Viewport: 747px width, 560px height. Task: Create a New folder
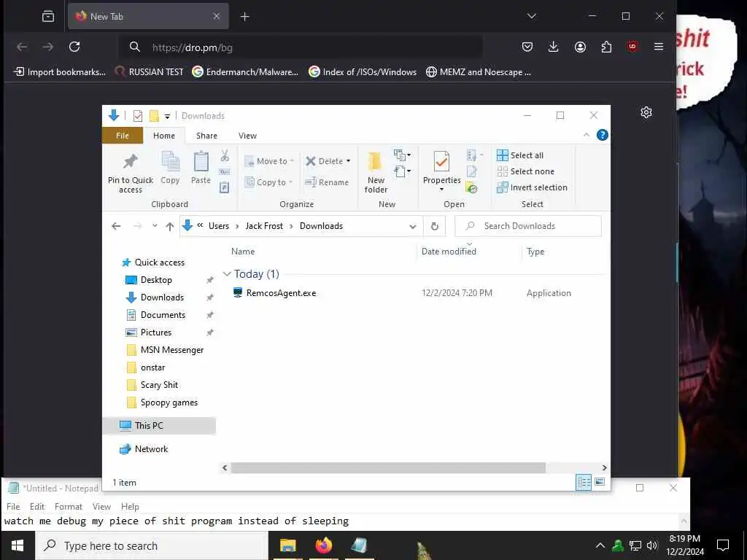pos(376,172)
